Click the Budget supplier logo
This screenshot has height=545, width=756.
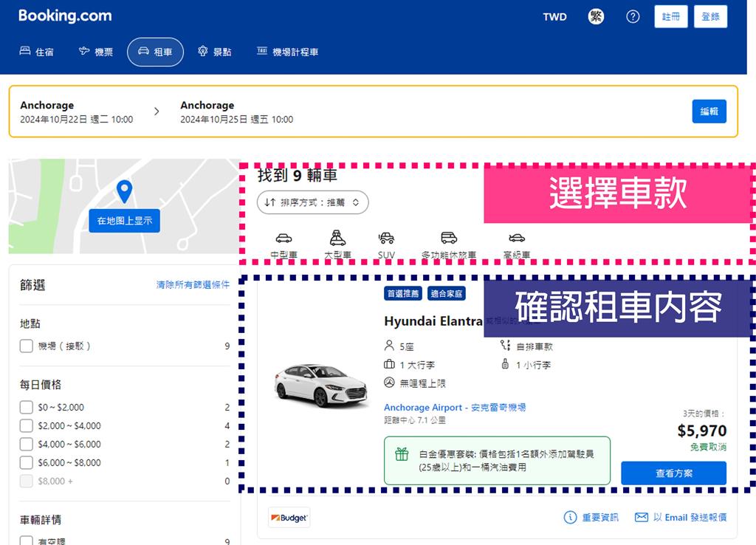coord(289,518)
